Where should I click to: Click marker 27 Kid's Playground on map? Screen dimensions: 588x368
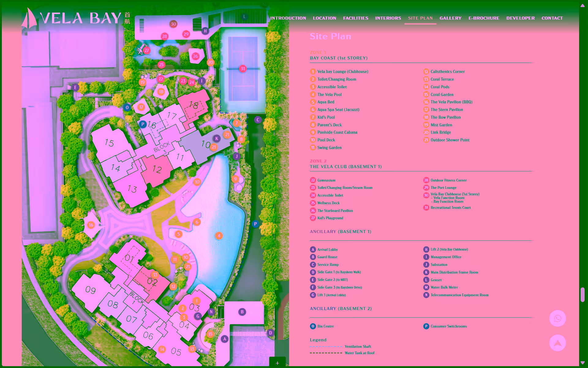[147, 50]
